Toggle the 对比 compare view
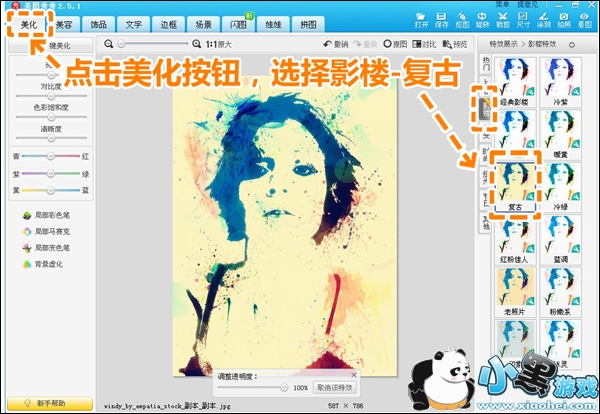The image size is (600, 414). tap(424, 44)
